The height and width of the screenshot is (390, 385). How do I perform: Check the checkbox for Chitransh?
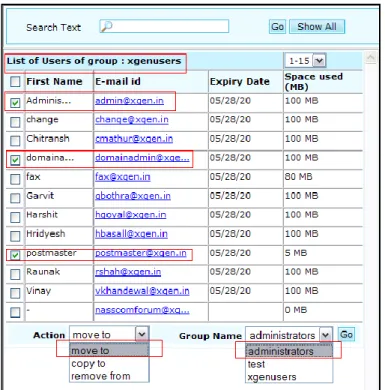15,141
